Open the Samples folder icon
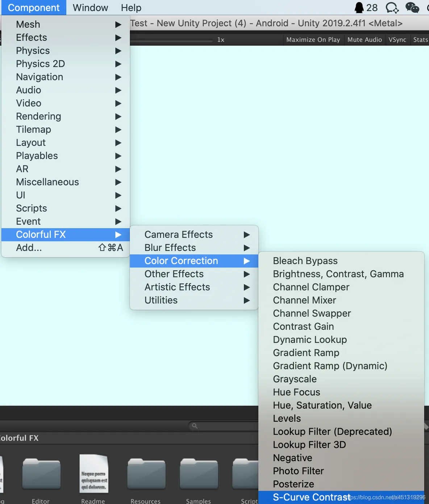 [199, 475]
